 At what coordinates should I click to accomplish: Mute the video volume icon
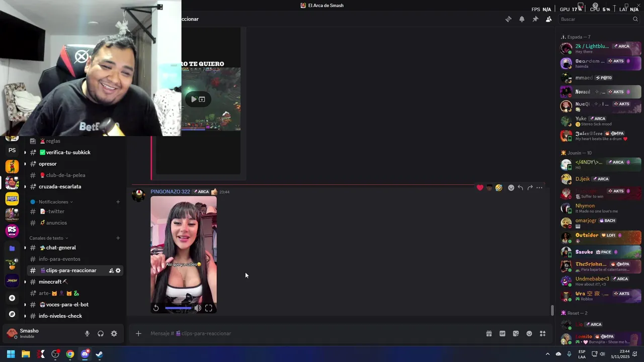coord(198,308)
